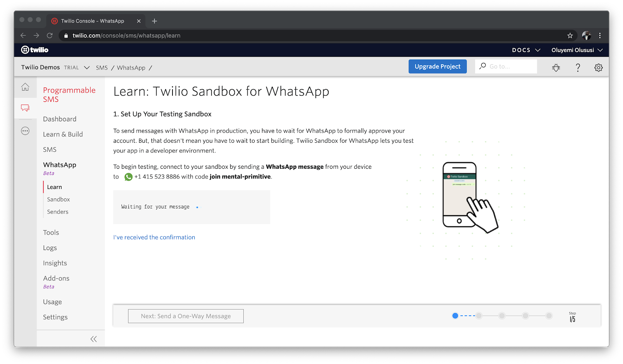Click the browser forward arrow

36,35
